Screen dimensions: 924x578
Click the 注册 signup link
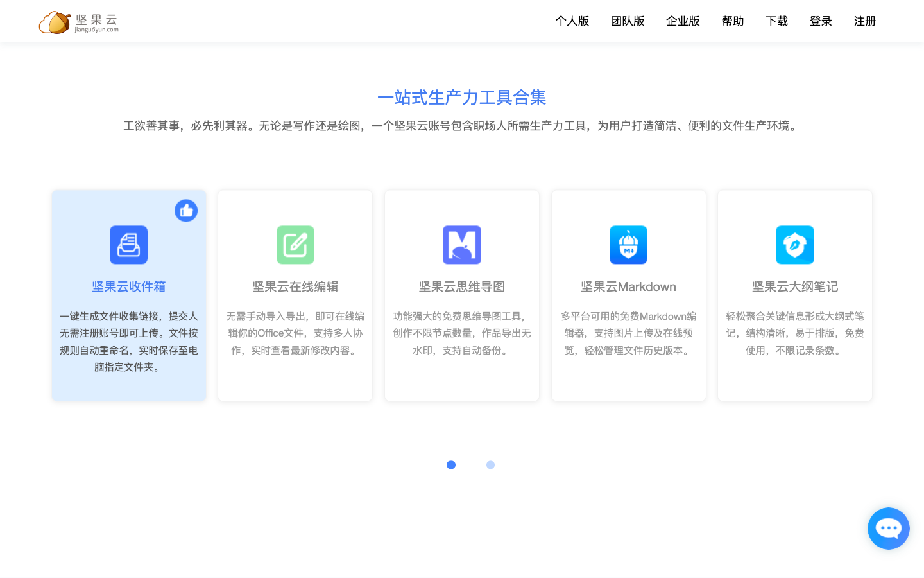point(864,21)
